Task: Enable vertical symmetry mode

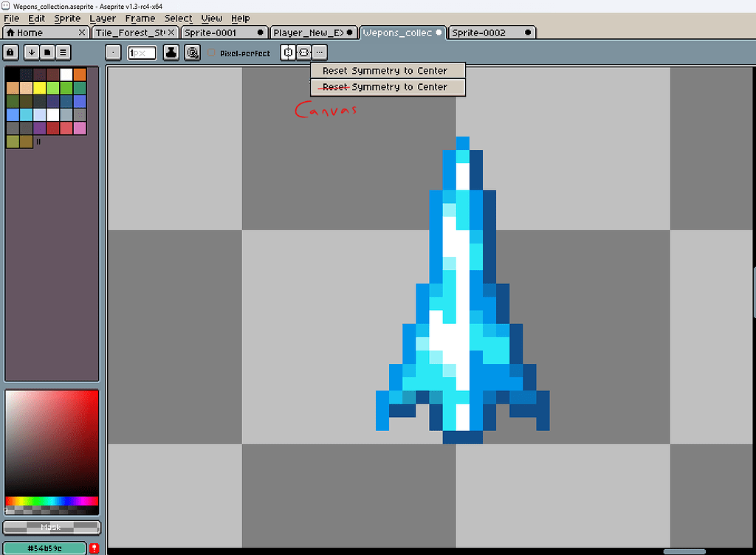Action: click(x=287, y=52)
